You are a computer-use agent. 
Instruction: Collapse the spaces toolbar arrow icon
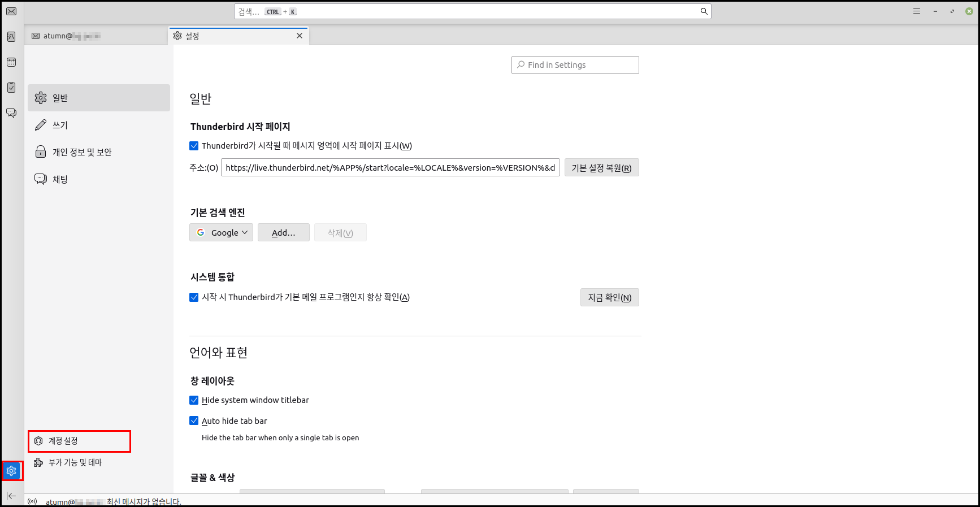(x=11, y=496)
